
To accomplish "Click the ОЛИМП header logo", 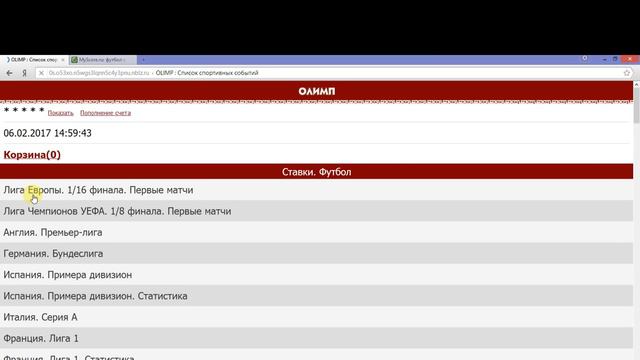I will pyautogui.click(x=317, y=91).
